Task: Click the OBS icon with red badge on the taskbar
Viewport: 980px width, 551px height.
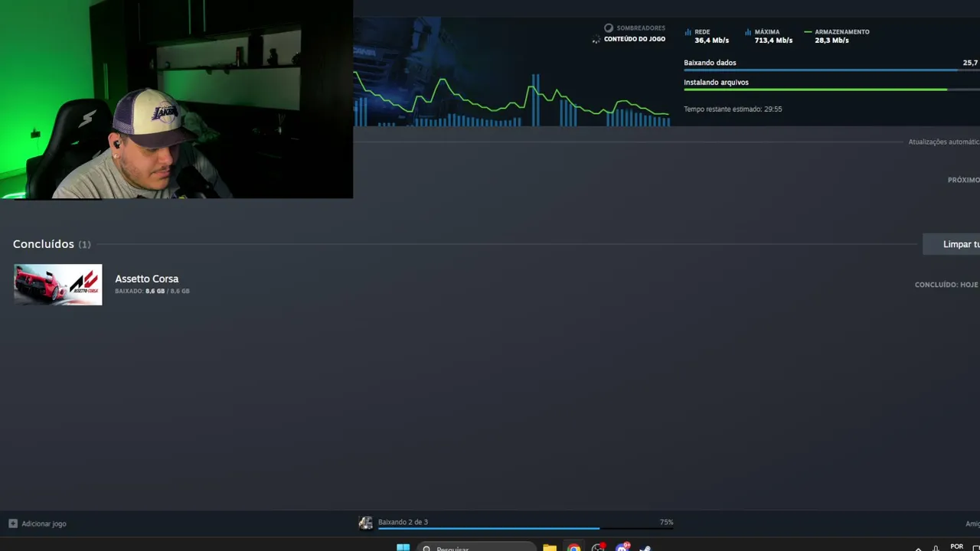Action: coord(598,547)
